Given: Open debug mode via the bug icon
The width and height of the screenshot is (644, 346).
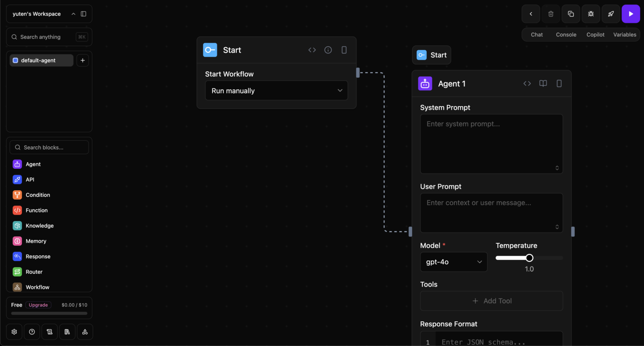Looking at the screenshot, I should pos(591,14).
